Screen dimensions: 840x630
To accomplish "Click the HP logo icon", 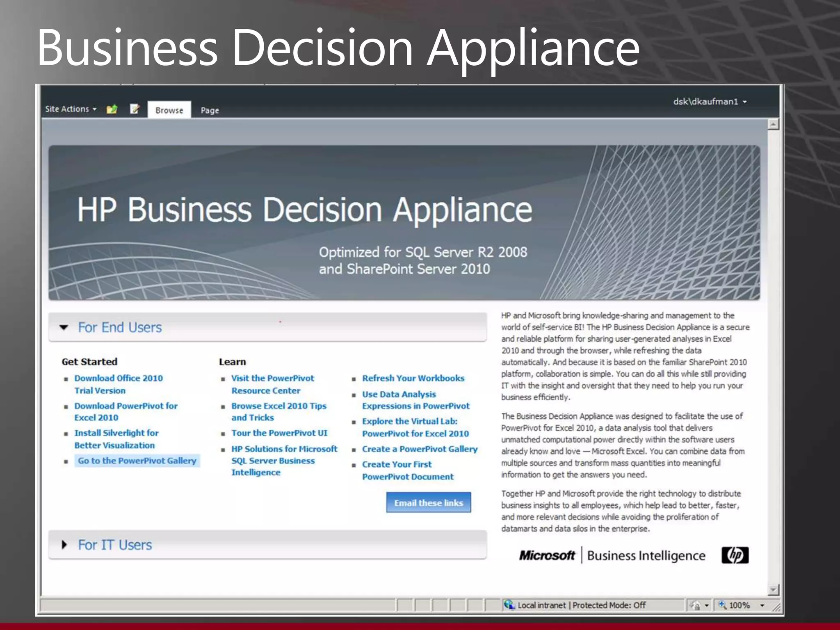I will (x=735, y=555).
